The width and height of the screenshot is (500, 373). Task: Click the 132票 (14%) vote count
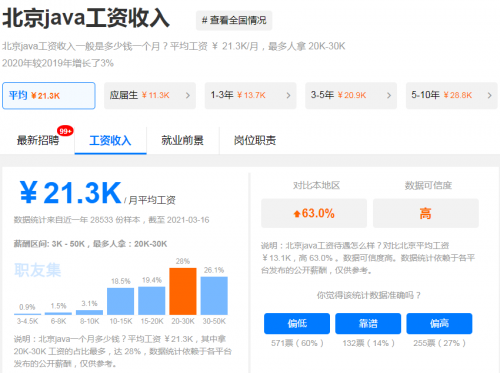click(x=368, y=343)
